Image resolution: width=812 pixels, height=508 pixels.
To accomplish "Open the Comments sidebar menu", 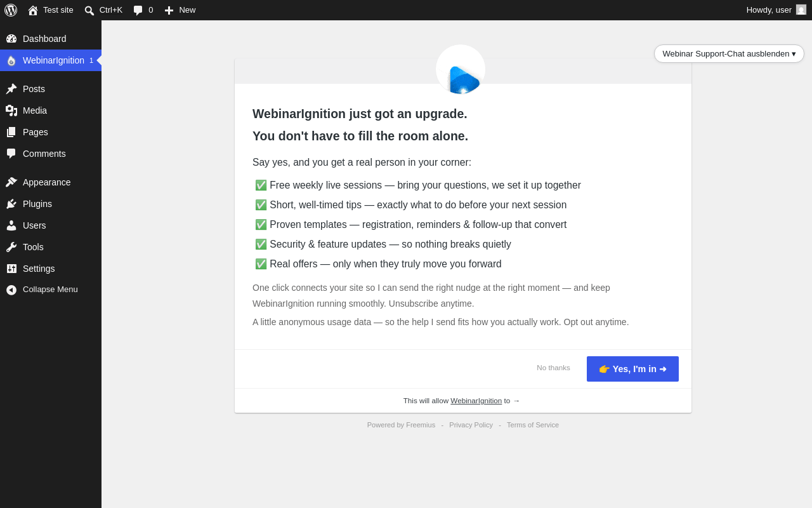I will [x=51, y=154].
